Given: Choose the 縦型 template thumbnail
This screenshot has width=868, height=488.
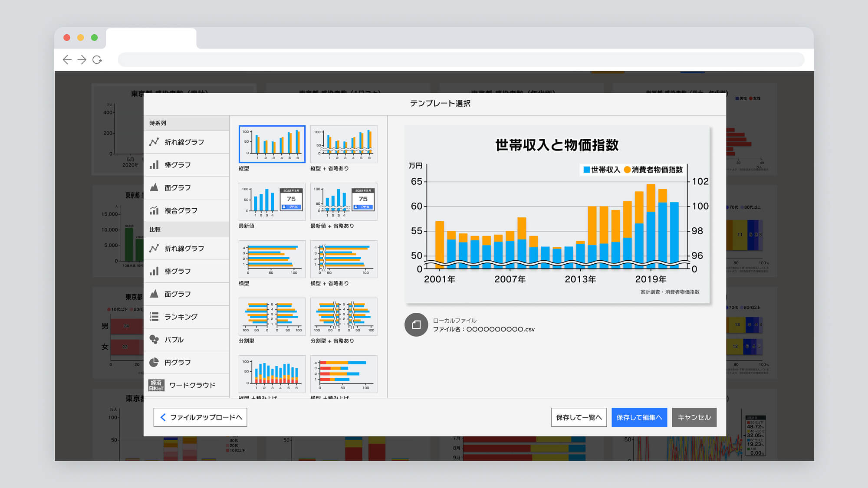Looking at the screenshot, I should (272, 144).
